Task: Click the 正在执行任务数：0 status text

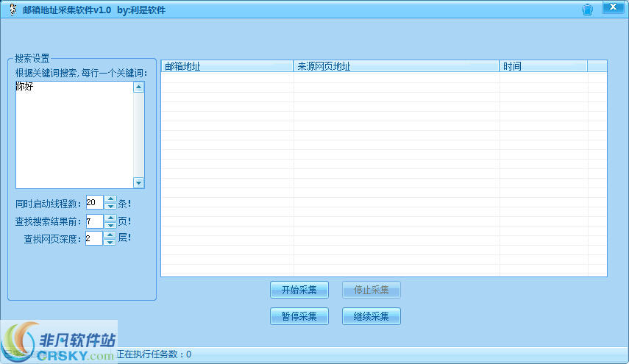Action: pyautogui.click(x=154, y=354)
